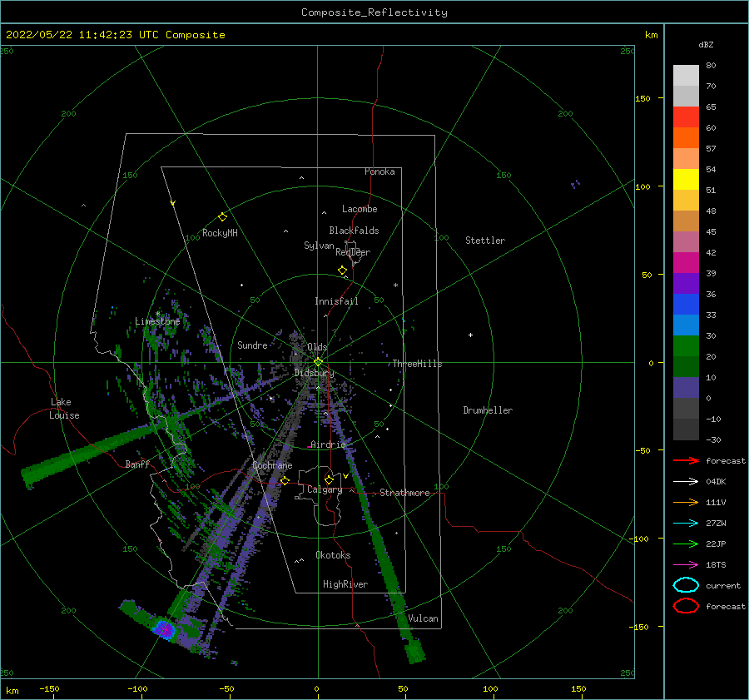Select the yellow 54 dBZ color swatch
The image size is (749, 700).
coord(686,179)
